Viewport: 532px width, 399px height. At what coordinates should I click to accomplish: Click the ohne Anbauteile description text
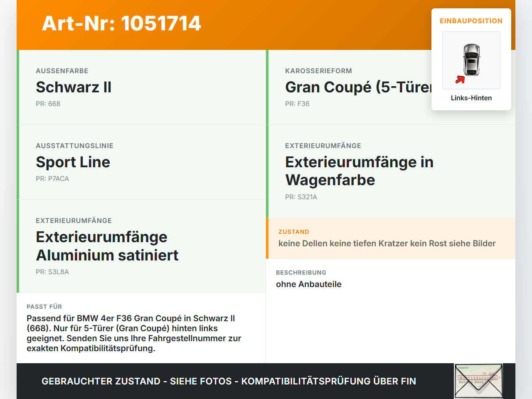(309, 284)
